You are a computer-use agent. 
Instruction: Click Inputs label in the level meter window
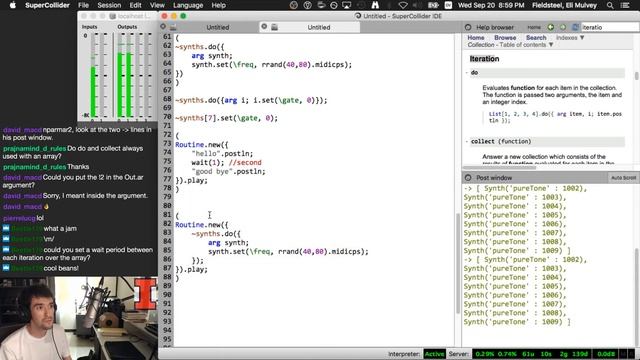[89, 27]
